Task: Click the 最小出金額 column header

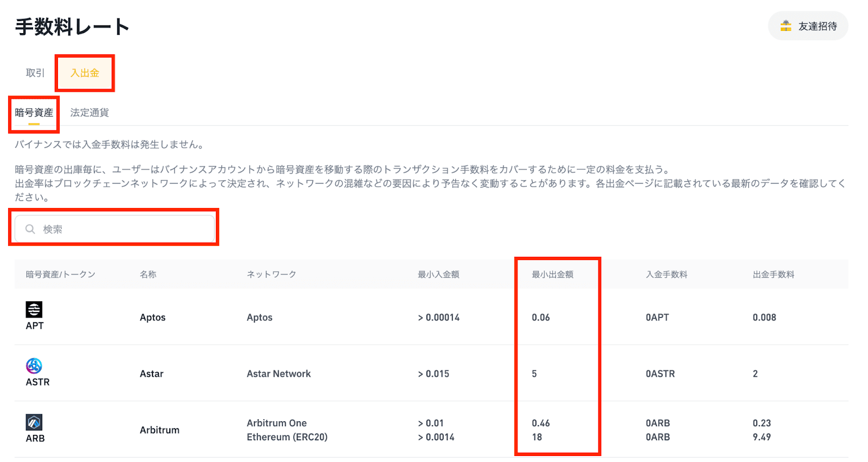Action: pos(552,274)
